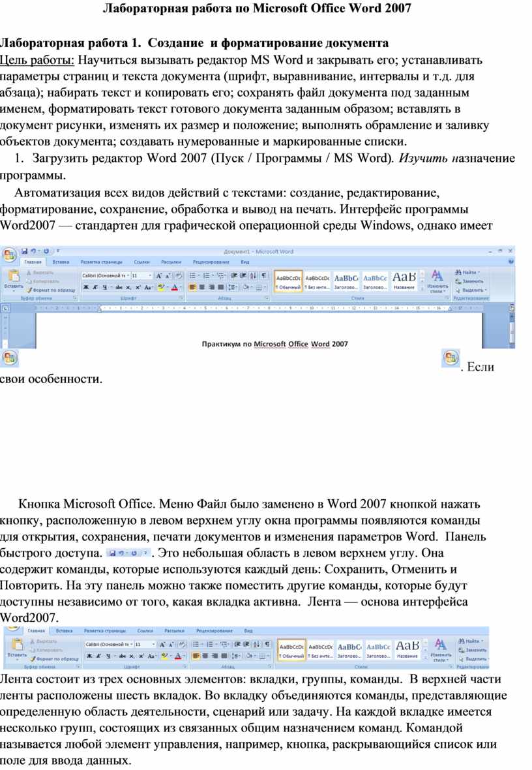Open quick access toolbar customize arrow in upper window
Image resolution: width=532 pixels, height=770 pixels.
tap(58, 251)
